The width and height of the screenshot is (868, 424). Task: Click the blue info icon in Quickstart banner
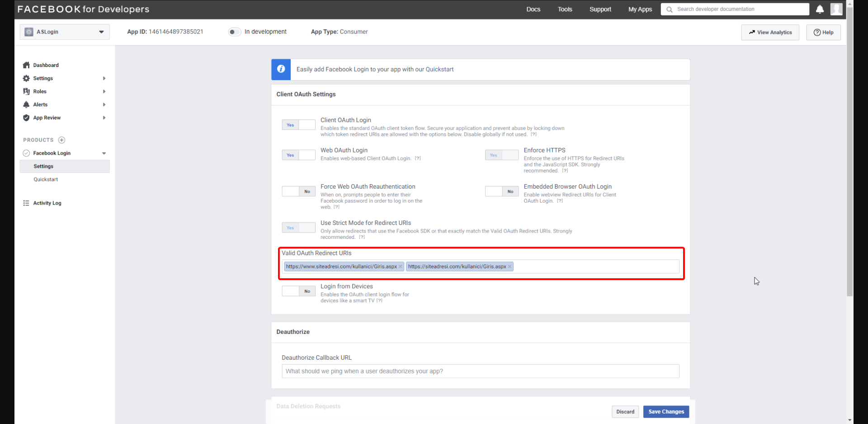pos(281,69)
